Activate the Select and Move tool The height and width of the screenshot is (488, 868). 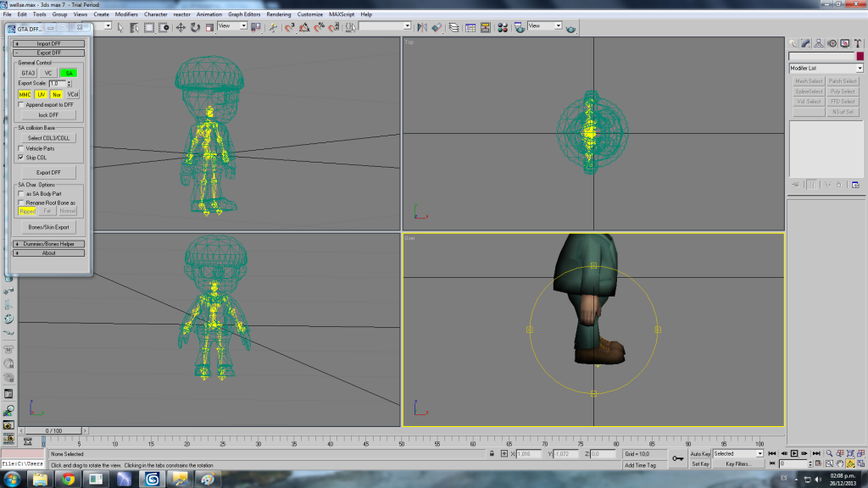(x=181, y=27)
